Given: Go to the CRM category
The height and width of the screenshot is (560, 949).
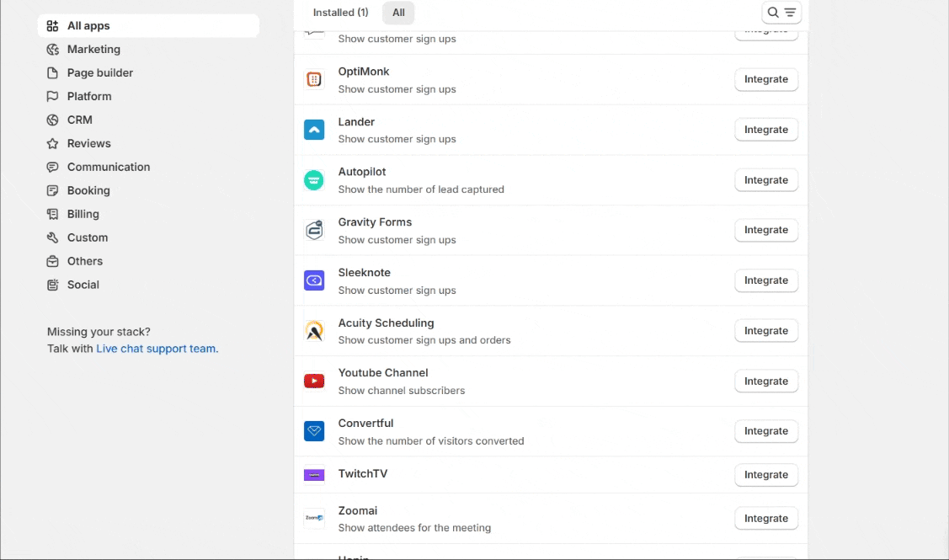Looking at the screenshot, I should [80, 120].
